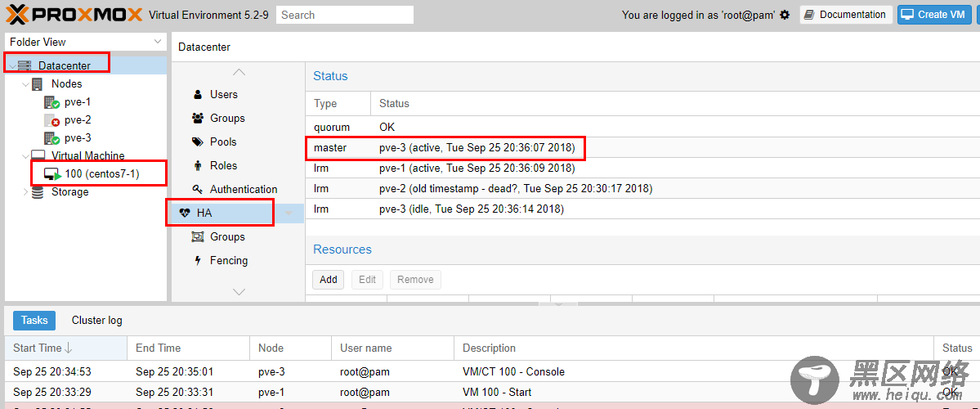Click the Pools tags icon
This screenshot has height=409, width=980.
click(198, 142)
